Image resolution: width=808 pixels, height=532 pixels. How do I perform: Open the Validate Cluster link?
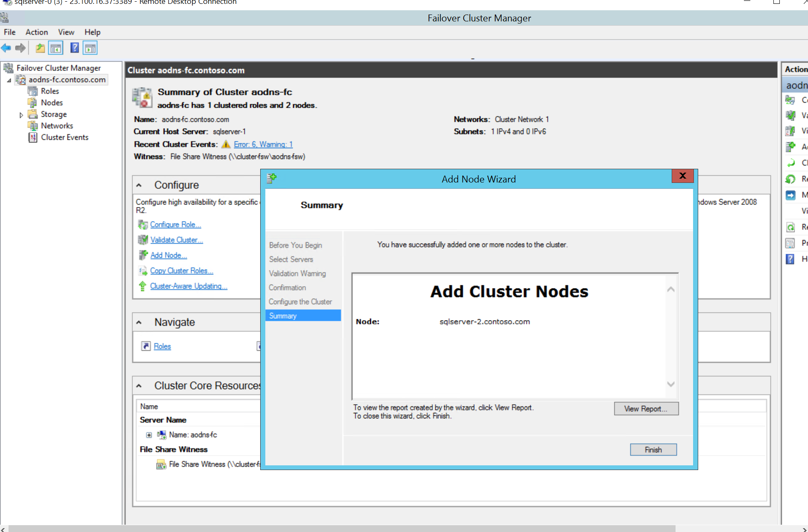176,240
